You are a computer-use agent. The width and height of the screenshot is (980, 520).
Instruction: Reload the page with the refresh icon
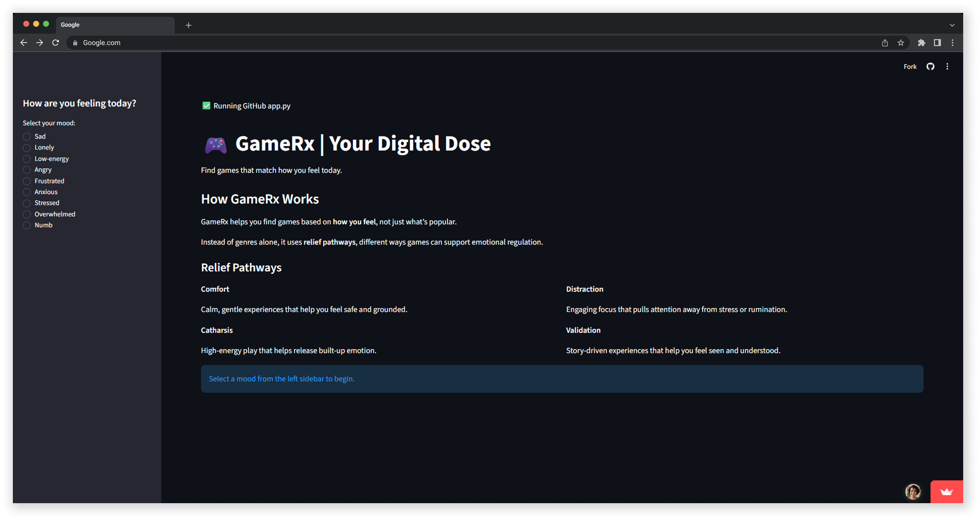click(55, 43)
